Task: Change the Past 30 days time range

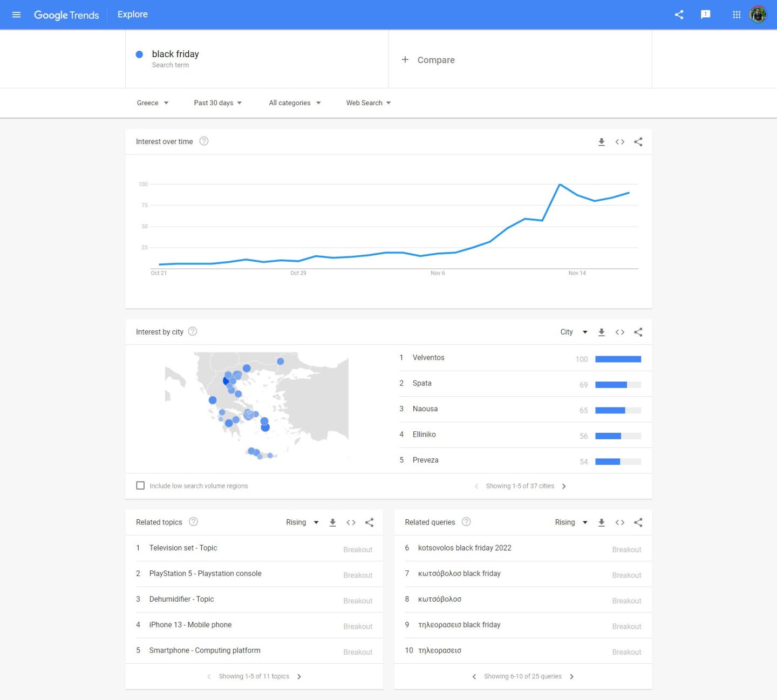Action: (218, 103)
